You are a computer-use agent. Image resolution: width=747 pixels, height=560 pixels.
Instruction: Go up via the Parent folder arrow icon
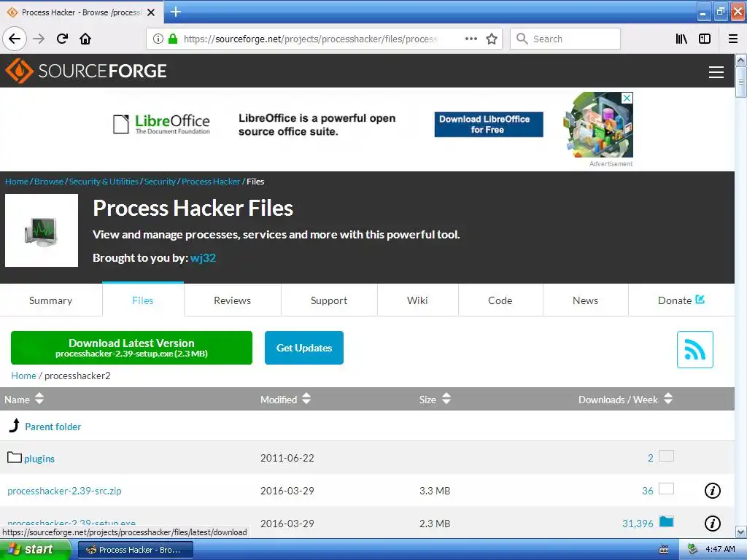[15, 425]
